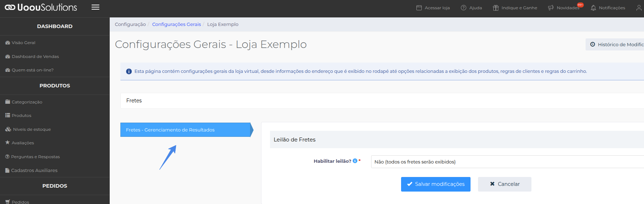The height and width of the screenshot is (204, 644).
Task: Open Visão Geral in the sidebar
Action: (24, 43)
